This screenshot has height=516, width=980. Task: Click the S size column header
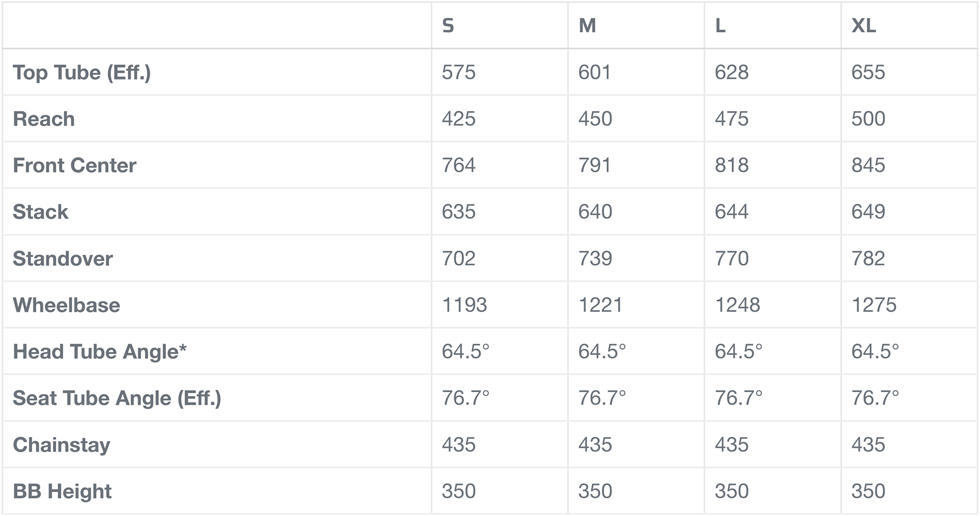tap(448, 25)
